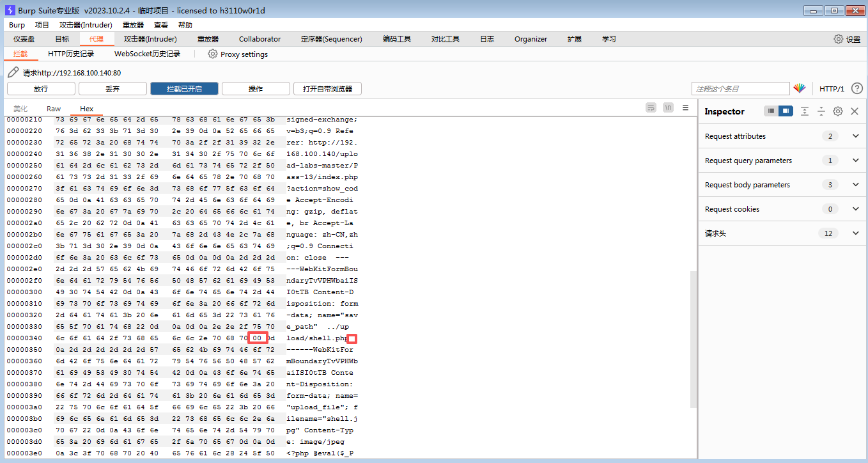Close the Inspector panel
The image size is (868, 463).
[855, 111]
